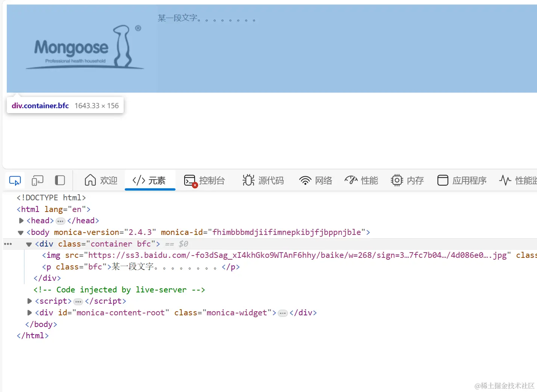This screenshot has width=537, height=392.
Task: Click the window icon on 应用程序 tab
Action: coord(443,180)
